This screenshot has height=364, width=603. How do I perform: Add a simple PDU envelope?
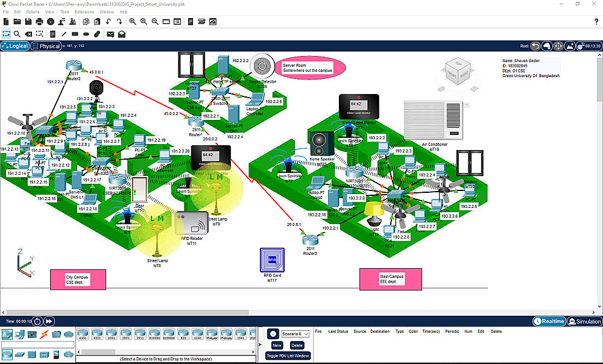pos(110,34)
